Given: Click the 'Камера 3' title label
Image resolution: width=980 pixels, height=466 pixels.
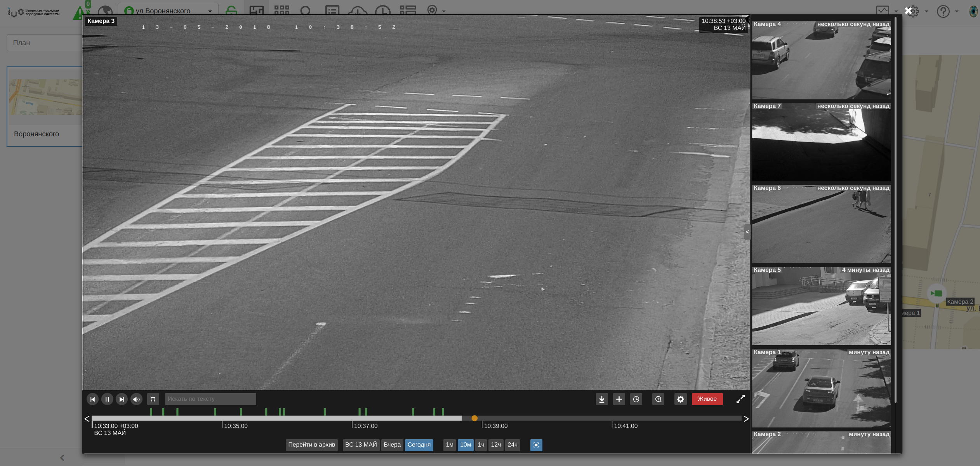Looking at the screenshot, I should [101, 21].
